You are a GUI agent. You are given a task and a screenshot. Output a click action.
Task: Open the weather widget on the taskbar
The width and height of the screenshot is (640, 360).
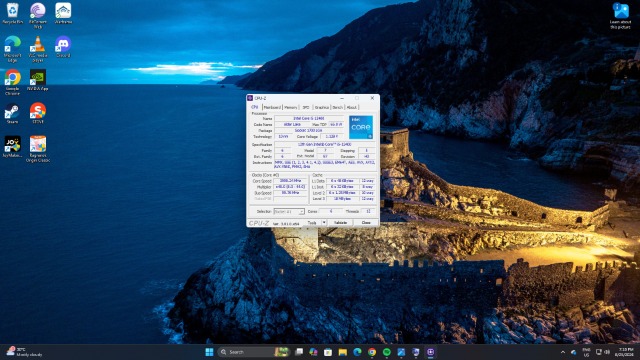point(24,352)
